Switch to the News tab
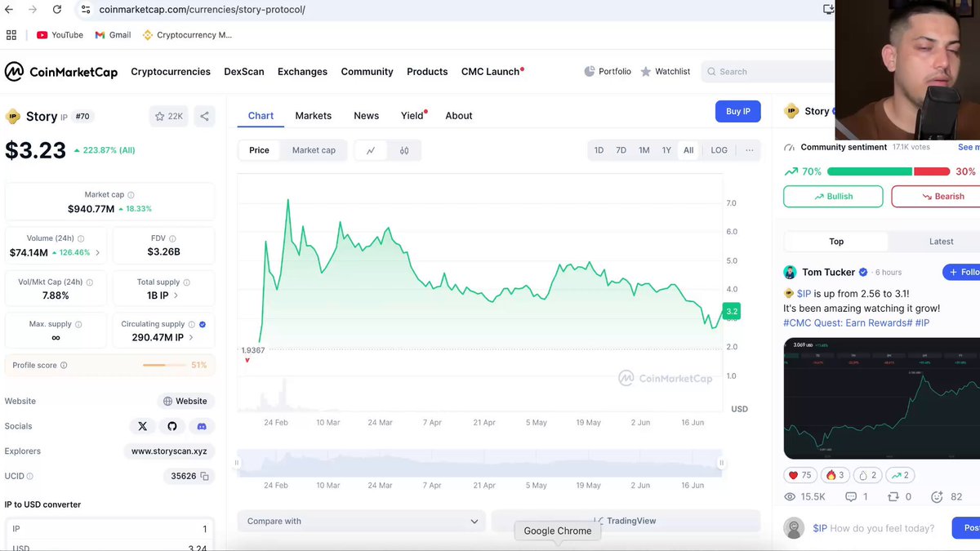980x551 pixels. [x=366, y=116]
